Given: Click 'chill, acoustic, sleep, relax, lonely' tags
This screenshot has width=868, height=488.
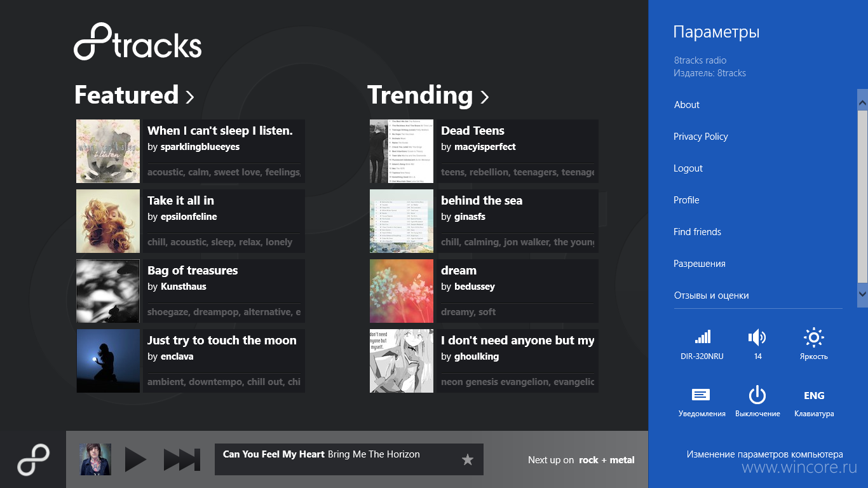Looking at the screenshot, I should pos(220,242).
